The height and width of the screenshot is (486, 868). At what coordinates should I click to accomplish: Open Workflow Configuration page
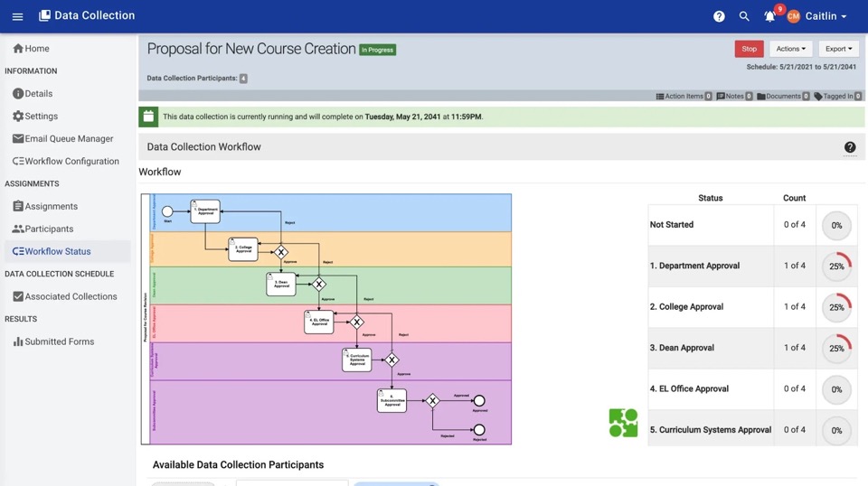pyautogui.click(x=66, y=162)
